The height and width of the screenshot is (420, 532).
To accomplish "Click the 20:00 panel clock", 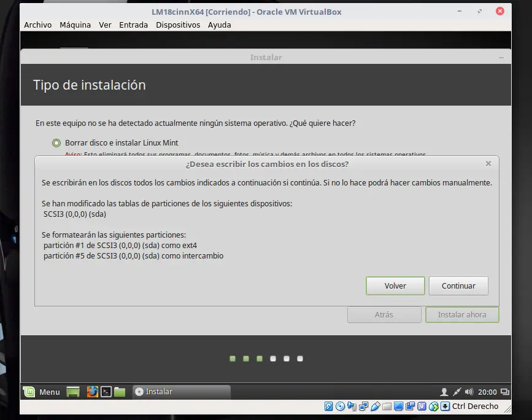I will point(487,392).
